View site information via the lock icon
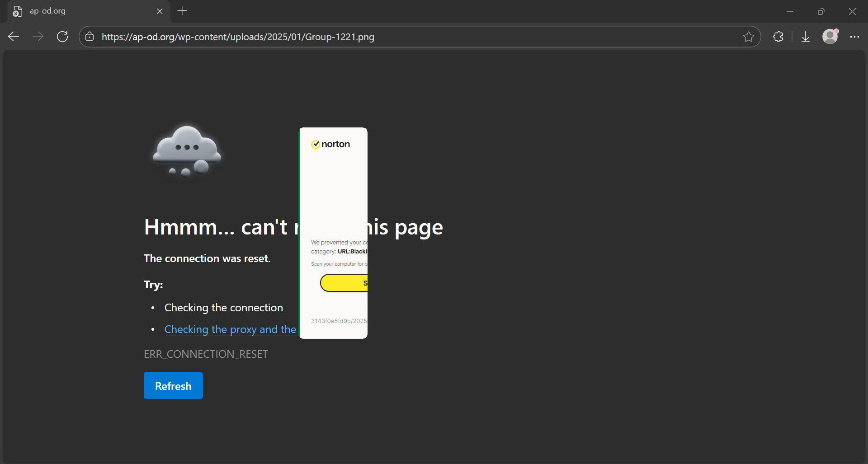This screenshot has height=464, width=868. pos(90,37)
